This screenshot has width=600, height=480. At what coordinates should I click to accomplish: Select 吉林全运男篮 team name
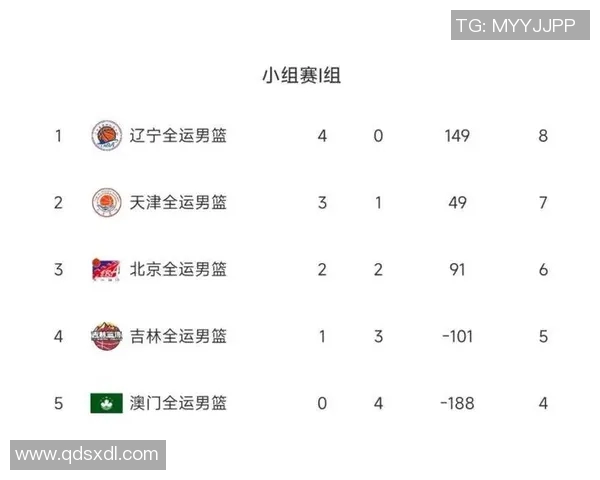click(178, 336)
